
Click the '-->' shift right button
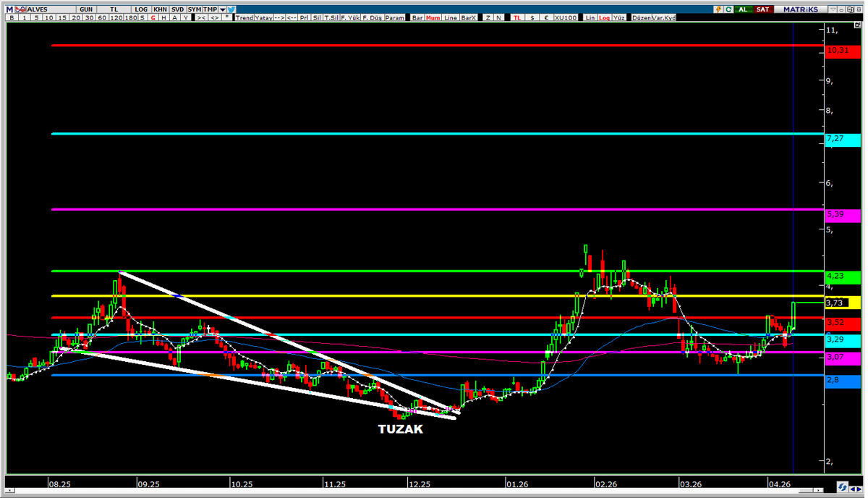(x=279, y=17)
